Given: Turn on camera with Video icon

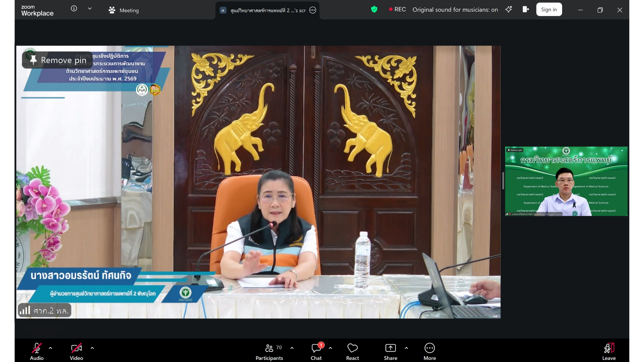Looking at the screenshot, I should coord(76,349).
